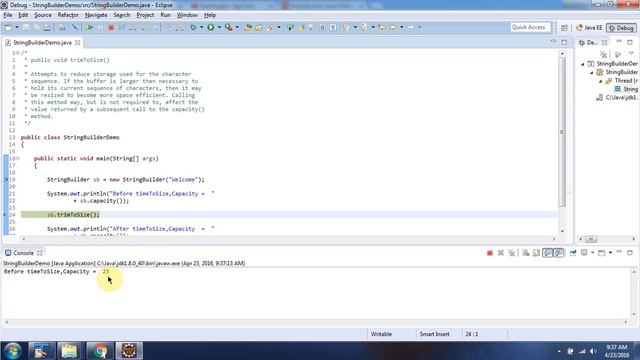This screenshot has width=640, height=360.
Task: Open the Run menu
Action: [x=165, y=15]
